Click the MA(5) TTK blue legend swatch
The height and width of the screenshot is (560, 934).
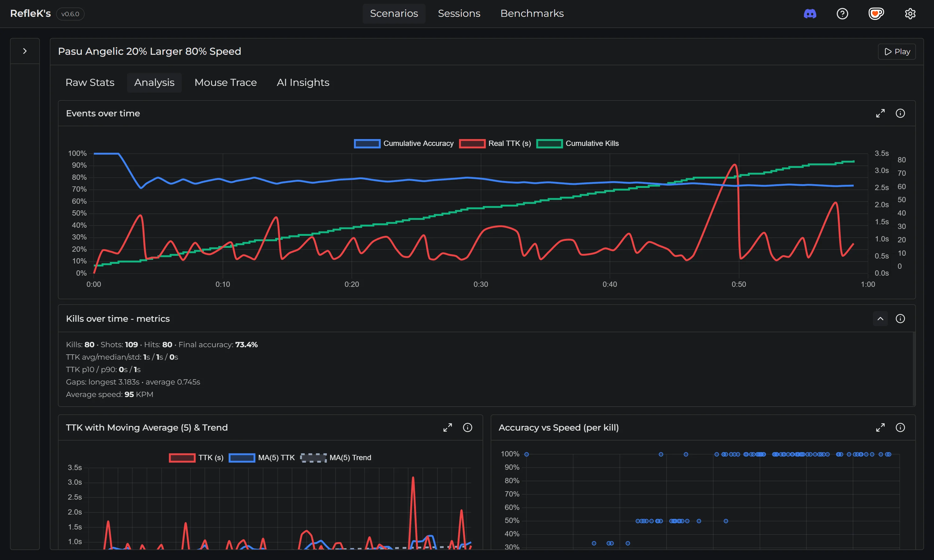coord(242,458)
